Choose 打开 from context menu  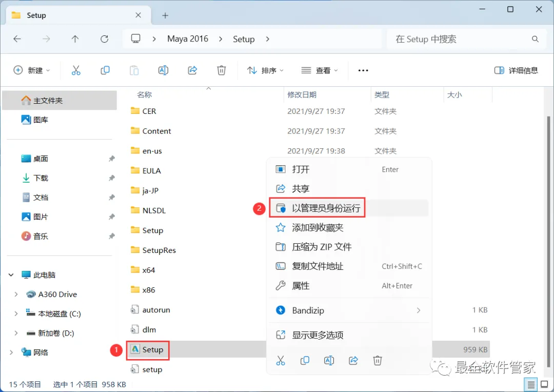(x=349, y=169)
